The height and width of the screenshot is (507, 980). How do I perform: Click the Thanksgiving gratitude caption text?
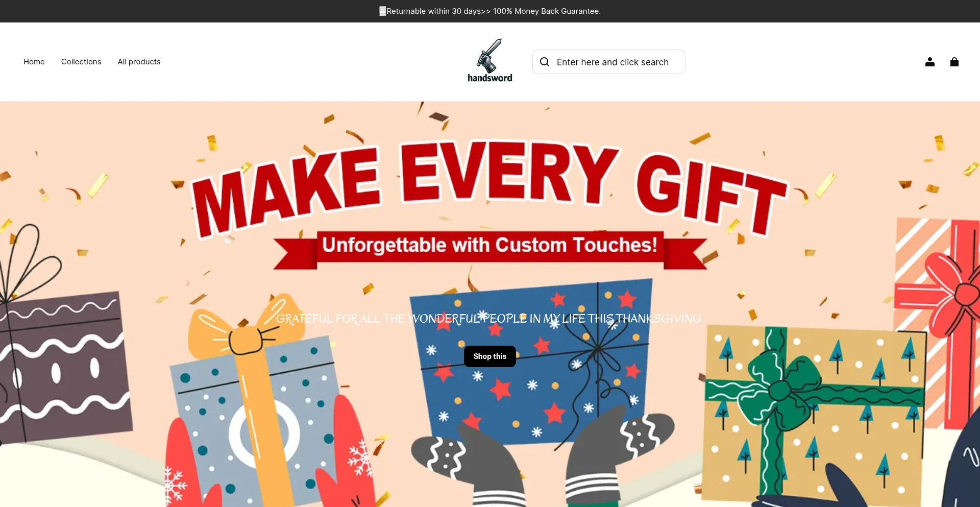pos(490,319)
